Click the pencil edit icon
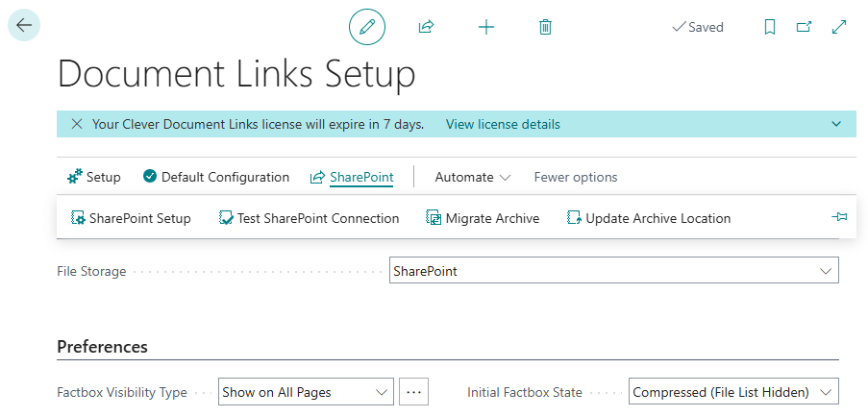868x417 pixels. point(366,27)
